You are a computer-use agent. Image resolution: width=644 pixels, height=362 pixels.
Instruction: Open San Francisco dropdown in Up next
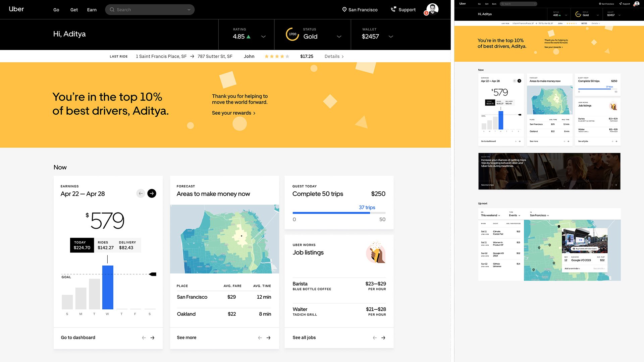539,215
